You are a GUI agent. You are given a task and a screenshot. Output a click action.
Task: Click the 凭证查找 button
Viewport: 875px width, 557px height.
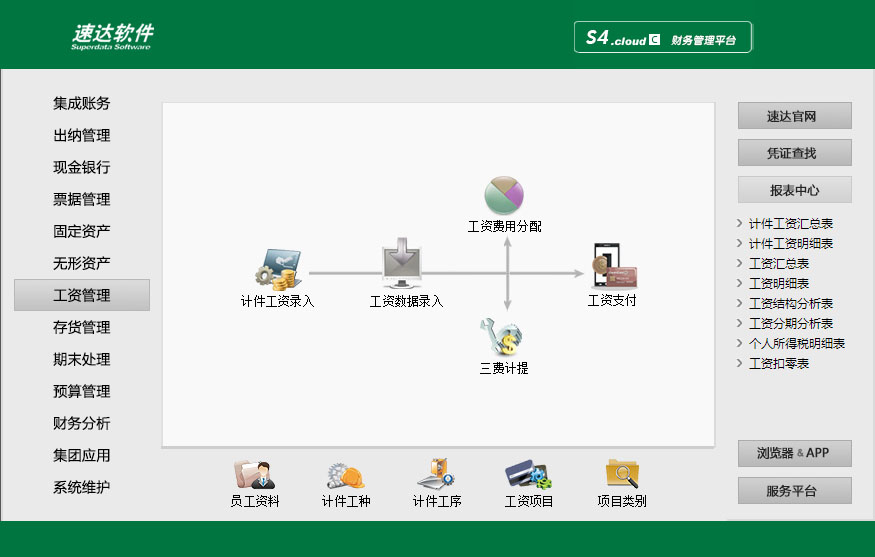pyautogui.click(x=795, y=152)
